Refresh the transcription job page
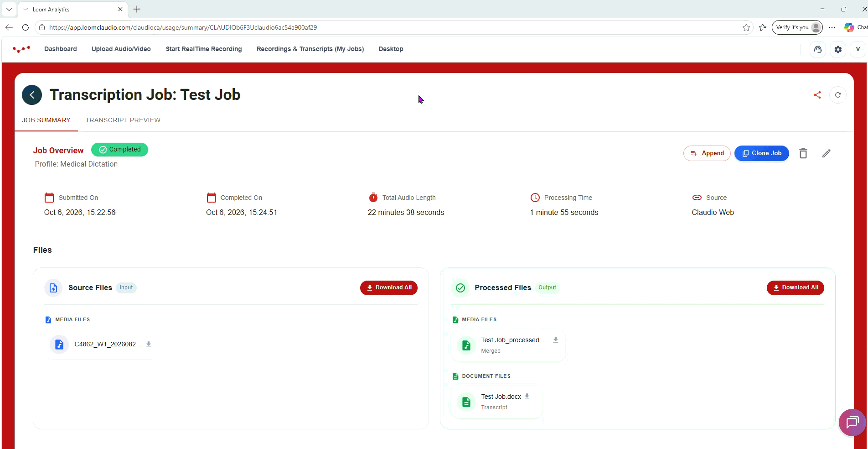 [838, 95]
